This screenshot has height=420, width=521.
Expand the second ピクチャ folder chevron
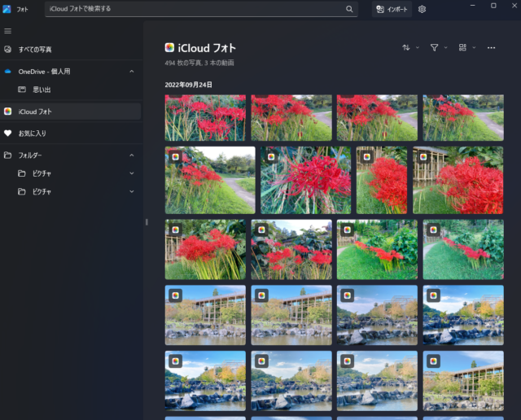coord(132,191)
